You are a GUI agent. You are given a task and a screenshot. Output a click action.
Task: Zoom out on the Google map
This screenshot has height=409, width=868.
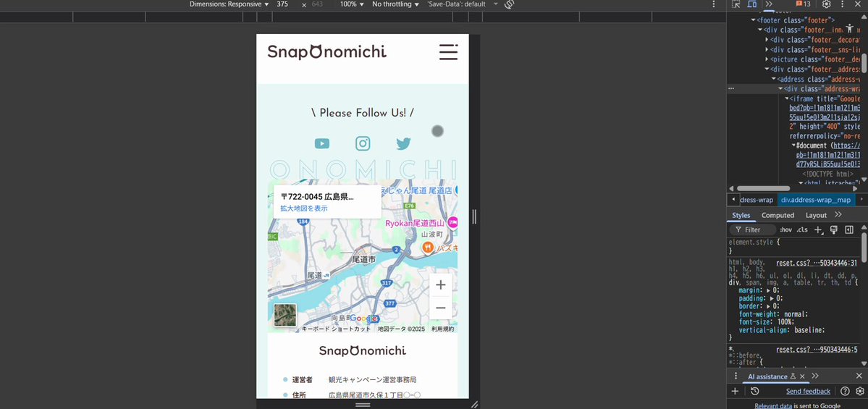[441, 308]
